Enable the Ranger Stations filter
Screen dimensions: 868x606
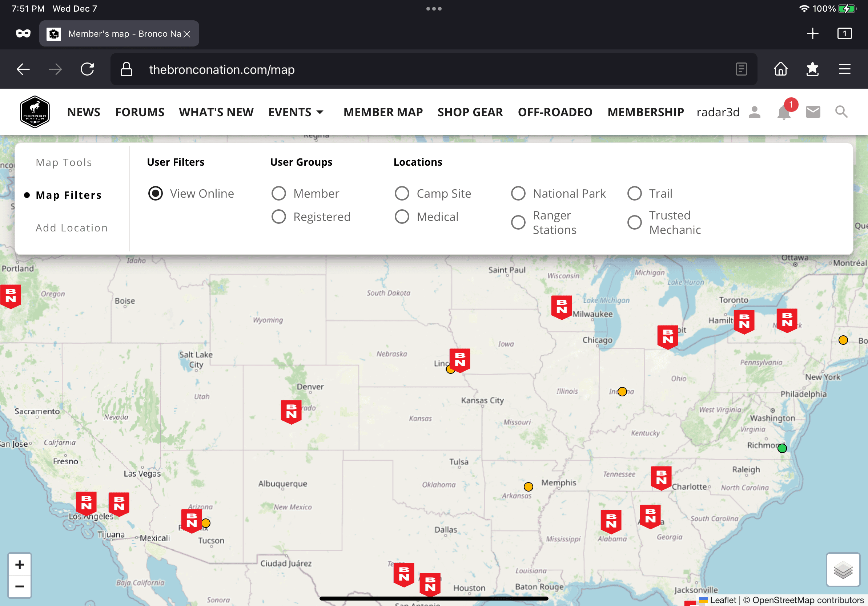point(518,223)
